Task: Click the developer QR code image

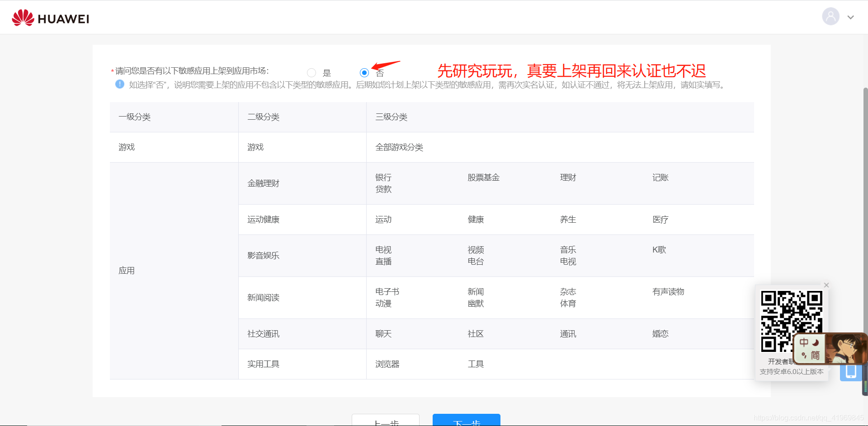Action: 792,322
